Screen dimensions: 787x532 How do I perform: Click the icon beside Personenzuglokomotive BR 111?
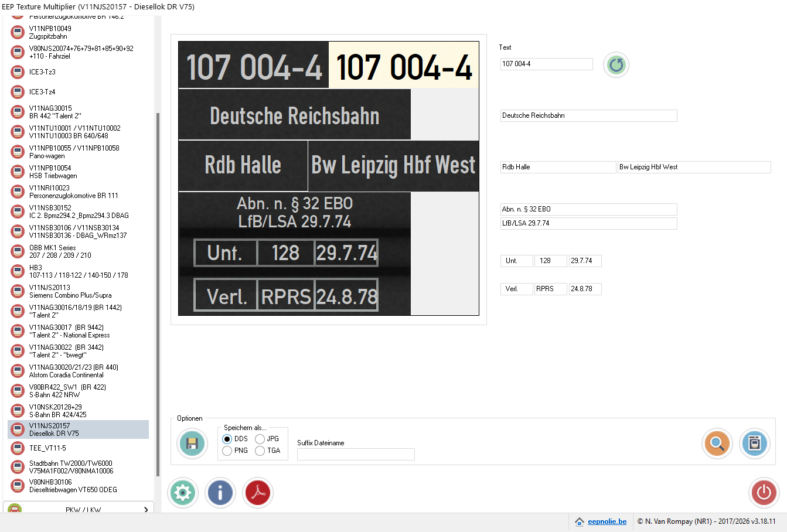[x=18, y=192]
